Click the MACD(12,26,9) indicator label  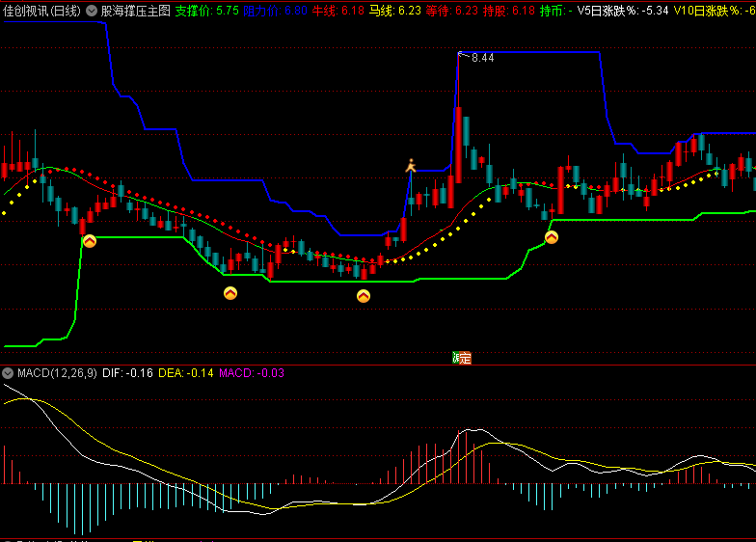[x=57, y=372]
